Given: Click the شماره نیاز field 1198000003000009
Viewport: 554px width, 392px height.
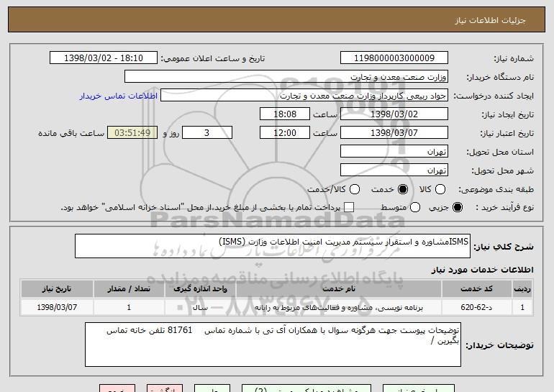Looking at the screenshot, I should (x=394, y=58).
